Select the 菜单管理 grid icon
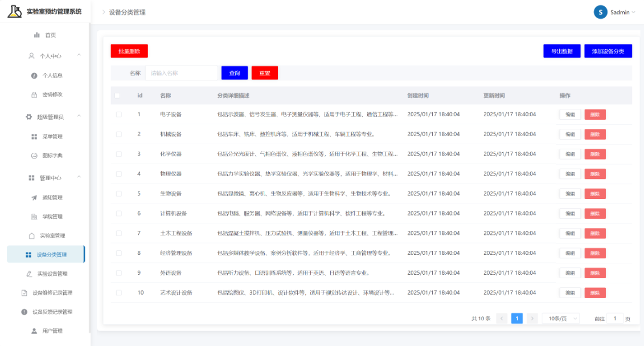The width and height of the screenshot is (644, 346). click(35, 136)
